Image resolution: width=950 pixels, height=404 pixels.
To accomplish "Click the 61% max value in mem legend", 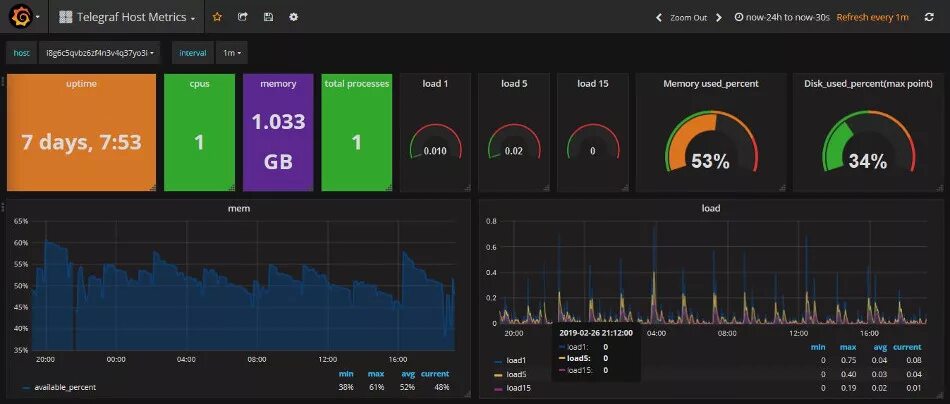I will coord(376,387).
